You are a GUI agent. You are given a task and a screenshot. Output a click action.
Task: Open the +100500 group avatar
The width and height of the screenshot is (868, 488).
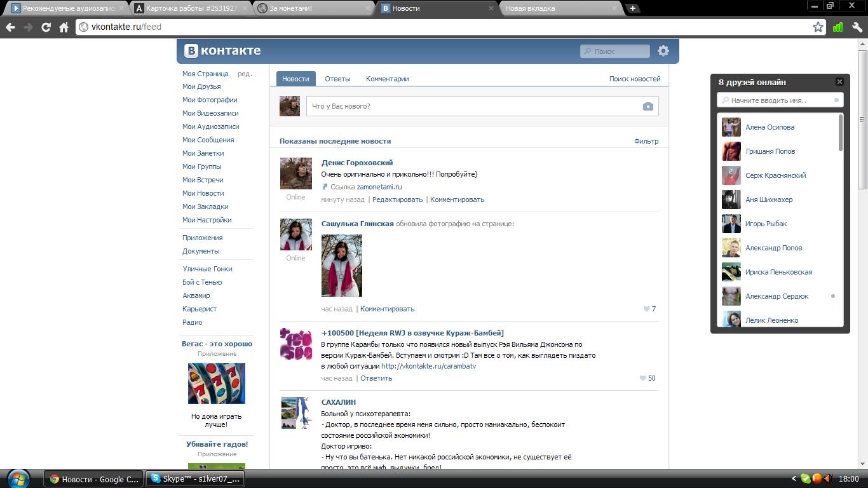point(296,344)
